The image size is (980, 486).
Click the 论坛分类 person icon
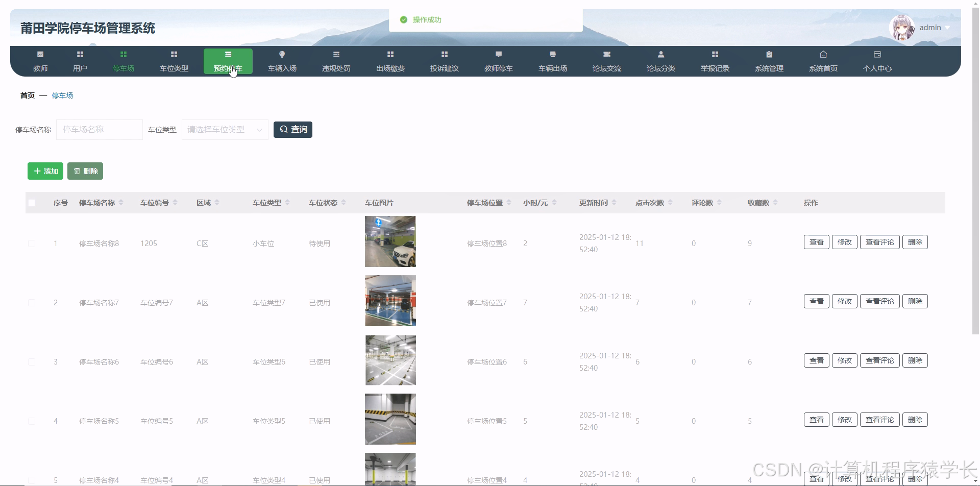pyautogui.click(x=661, y=54)
